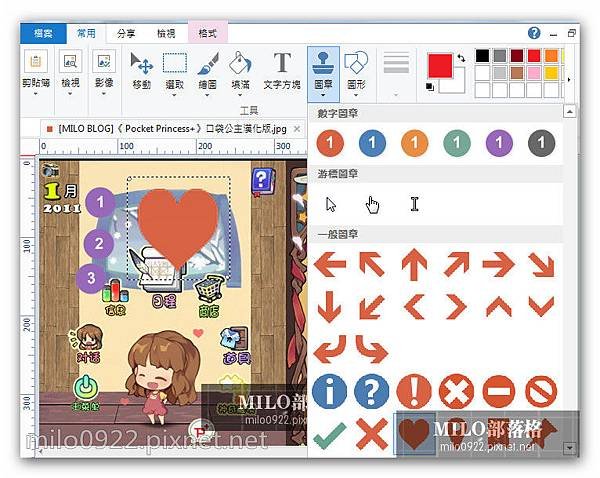600x478 pixels.
Task: Select the Shapes tool
Action: tap(356, 71)
